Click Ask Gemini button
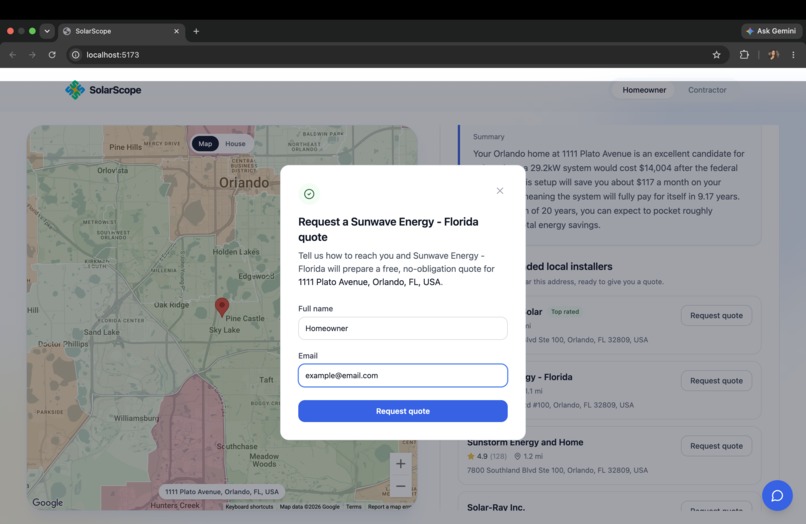The height and width of the screenshot is (524, 806). (x=771, y=31)
